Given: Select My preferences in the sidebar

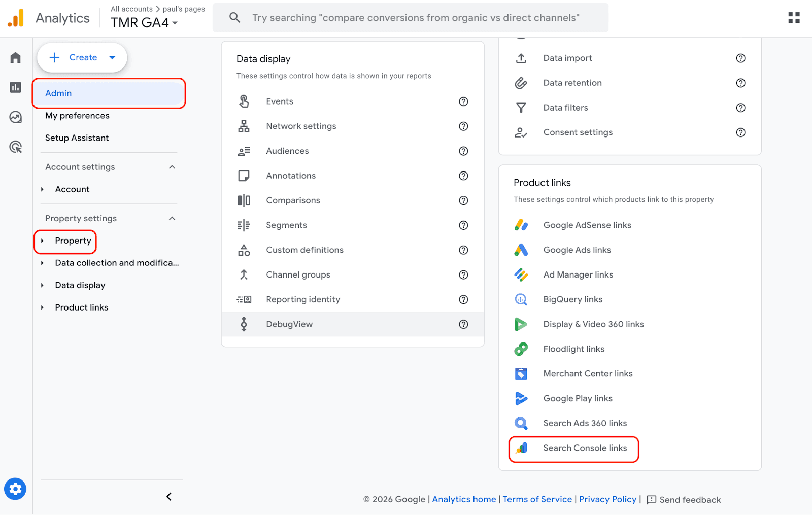Looking at the screenshot, I should click(x=77, y=116).
